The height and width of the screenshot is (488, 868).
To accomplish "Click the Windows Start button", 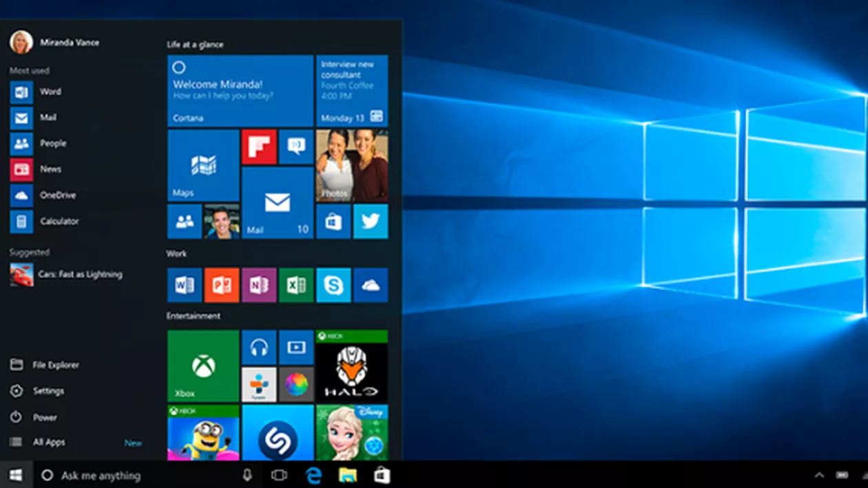I will coord(15,475).
